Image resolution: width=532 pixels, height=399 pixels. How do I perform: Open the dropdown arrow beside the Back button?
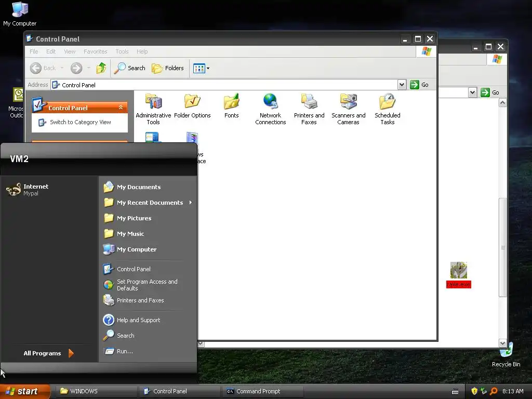click(x=62, y=68)
